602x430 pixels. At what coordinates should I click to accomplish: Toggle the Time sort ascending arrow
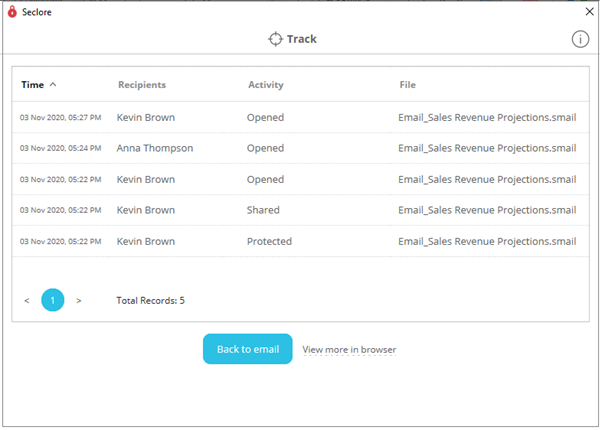tap(53, 84)
